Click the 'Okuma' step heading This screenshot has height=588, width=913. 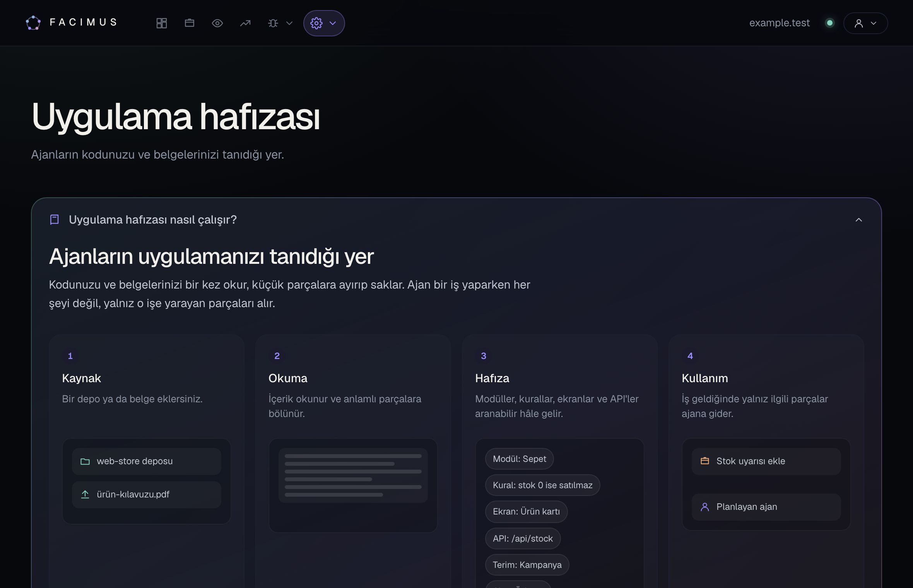288,378
